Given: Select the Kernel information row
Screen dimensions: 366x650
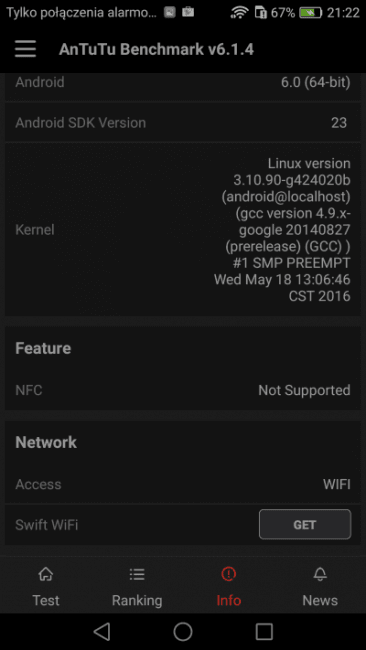Looking at the screenshot, I should click(183, 230).
